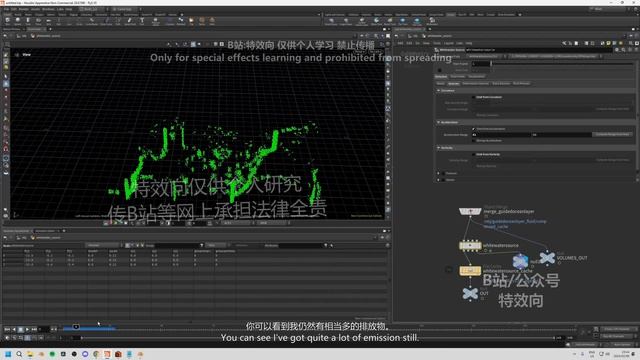Open the Windows Start menu
Screen dimensions: 640x360
(x=8, y=354)
